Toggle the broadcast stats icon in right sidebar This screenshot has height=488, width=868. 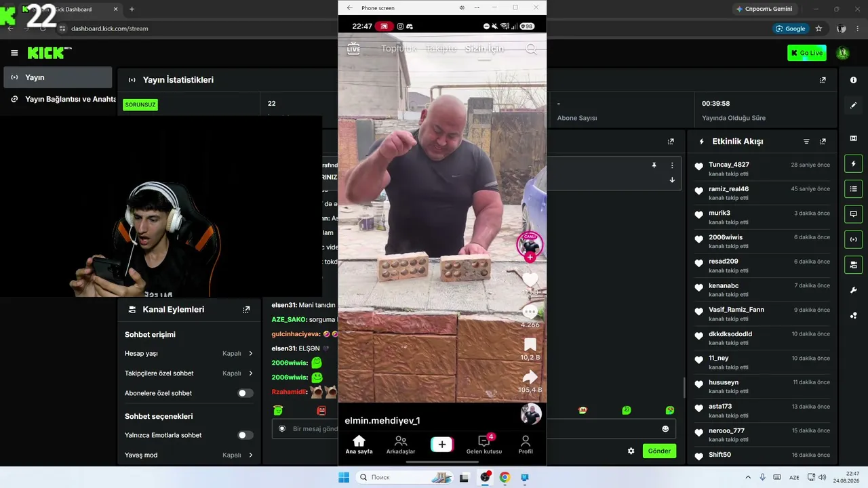pyautogui.click(x=853, y=239)
